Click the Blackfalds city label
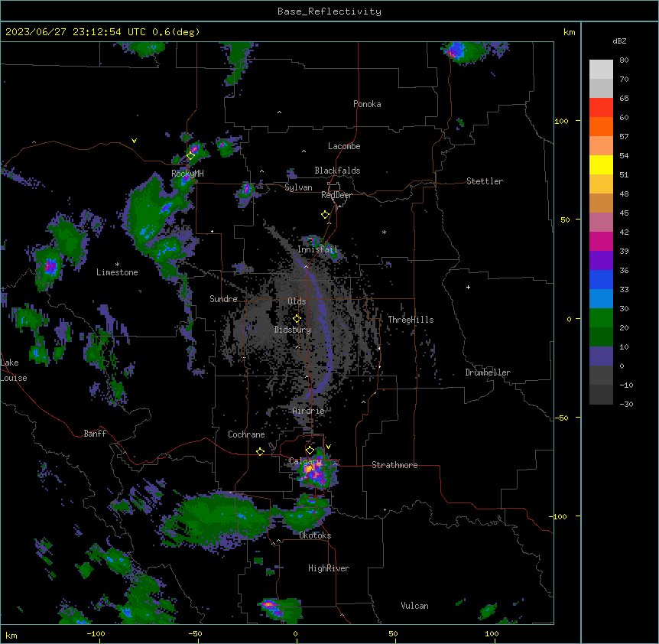Viewport: 659px width, 644px height. [x=337, y=171]
